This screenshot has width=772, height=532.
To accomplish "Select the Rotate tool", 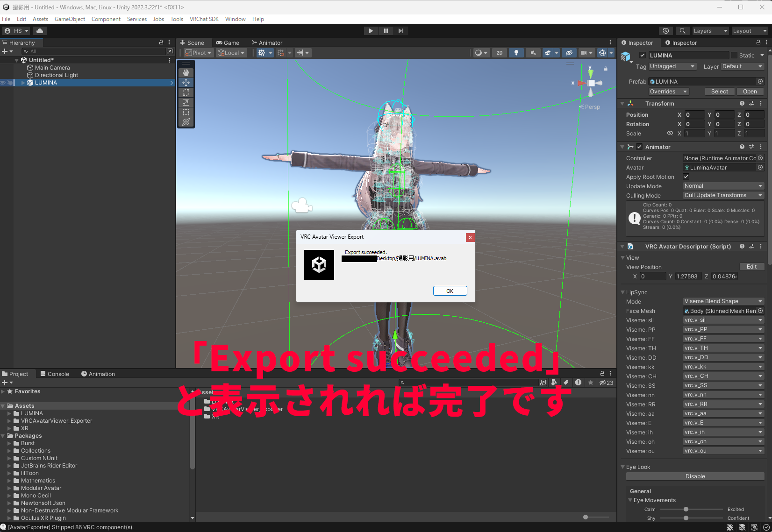I will [186, 92].
